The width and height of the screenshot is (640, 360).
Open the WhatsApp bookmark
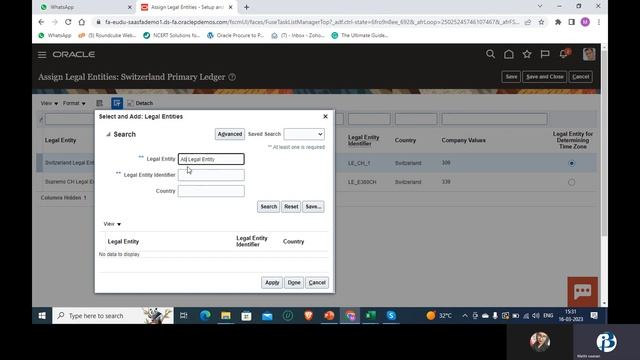tap(55, 36)
